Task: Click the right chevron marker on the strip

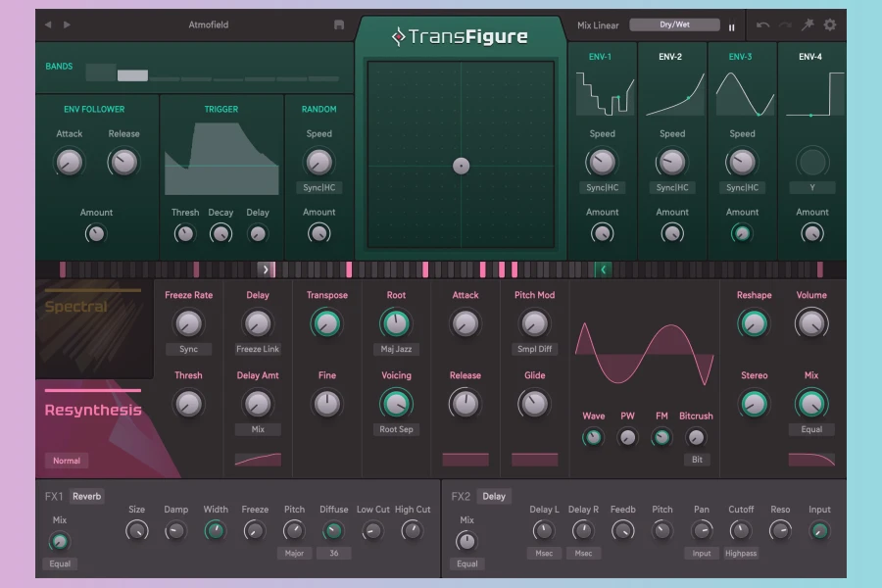Action: pyautogui.click(x=266, y=269)
